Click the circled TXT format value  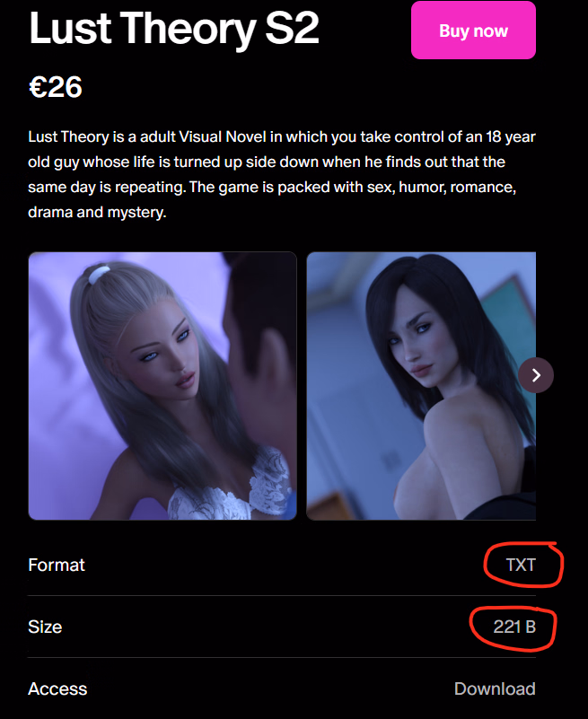521,565
